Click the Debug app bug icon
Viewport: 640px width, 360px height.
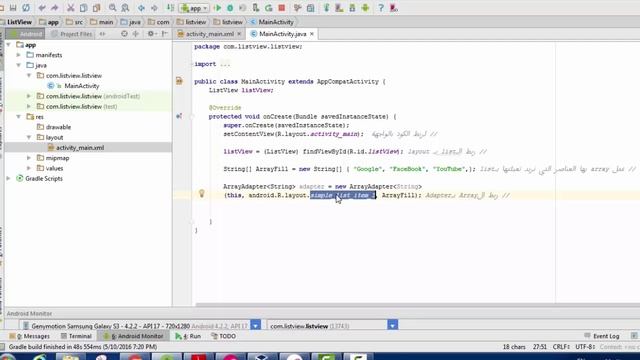(x=230, y=8)
